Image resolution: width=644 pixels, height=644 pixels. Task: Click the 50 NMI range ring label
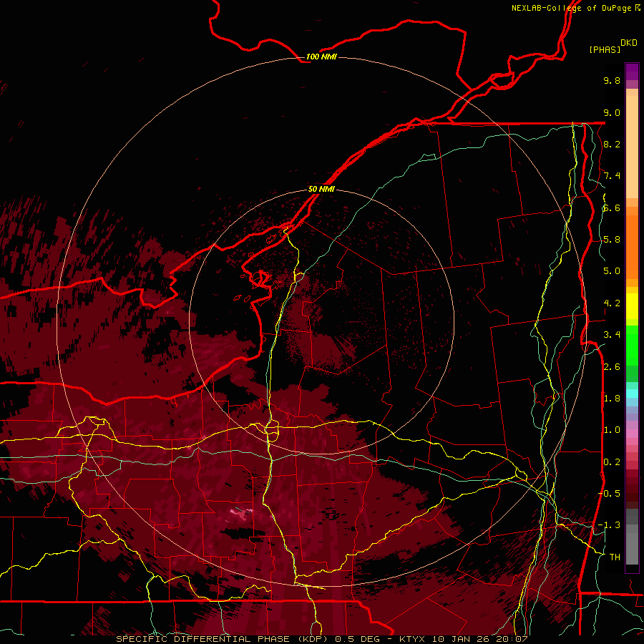321,189
